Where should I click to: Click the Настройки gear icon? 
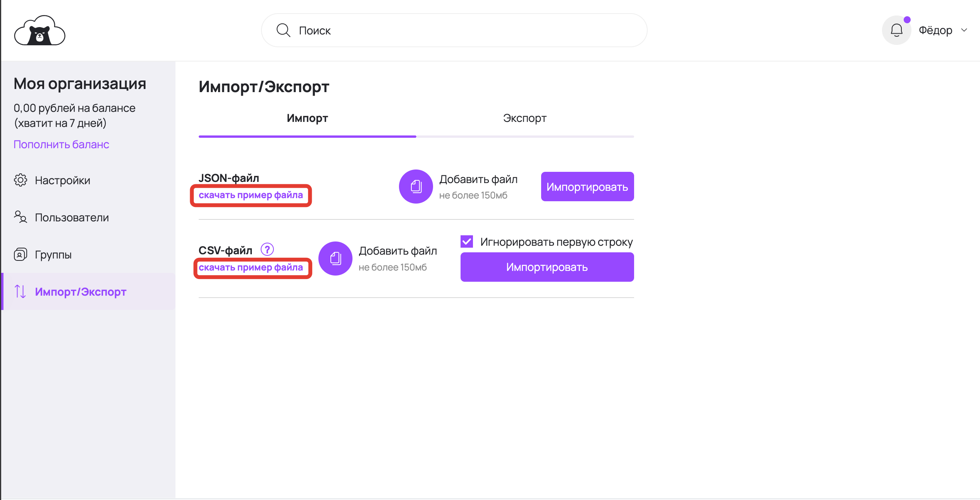point(21,180)
